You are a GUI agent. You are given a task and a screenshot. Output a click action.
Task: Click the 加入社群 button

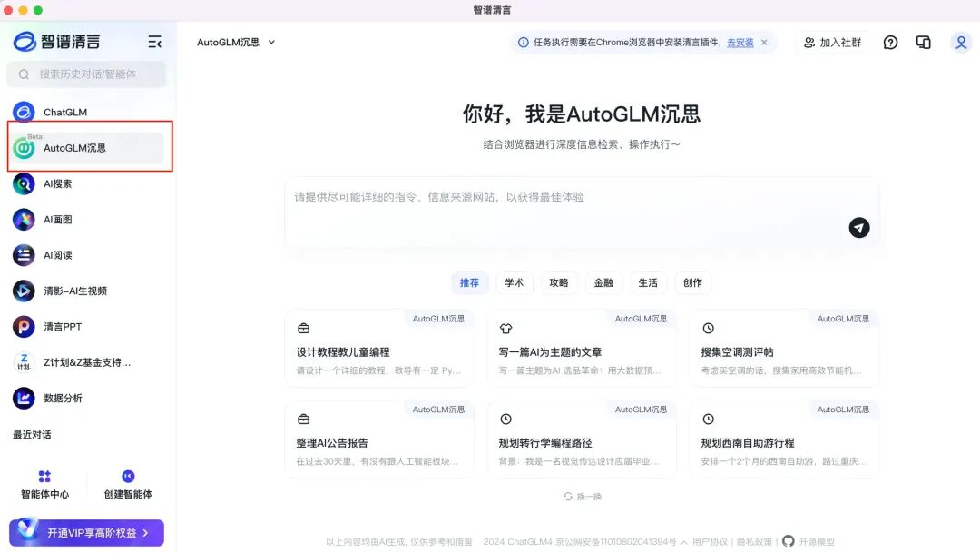click(x=833, y=43)
